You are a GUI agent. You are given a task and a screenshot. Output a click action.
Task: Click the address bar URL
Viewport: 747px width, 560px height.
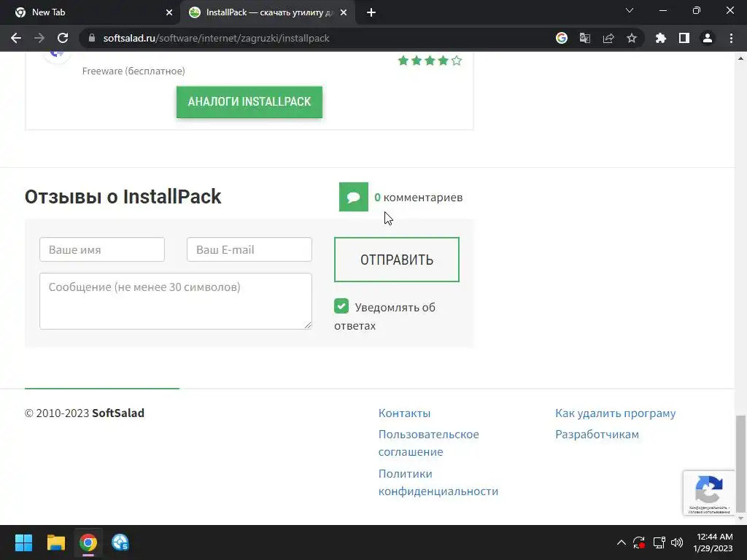[216, 38]
